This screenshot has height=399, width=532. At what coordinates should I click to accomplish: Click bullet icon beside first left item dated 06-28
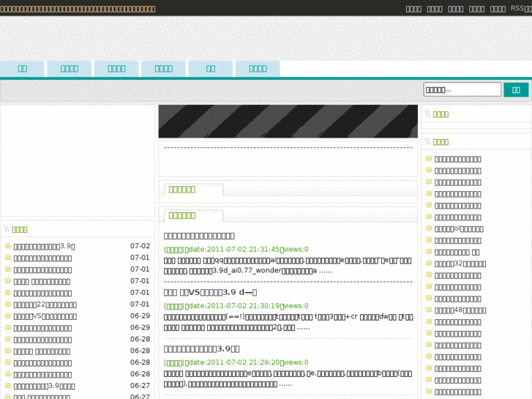[x=7, y=340]
